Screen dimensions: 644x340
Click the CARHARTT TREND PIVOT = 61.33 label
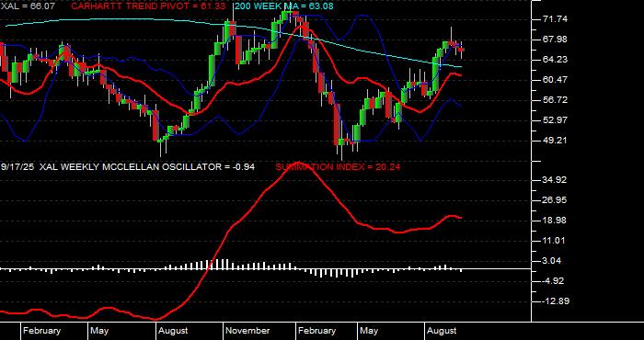coord(148,6)
